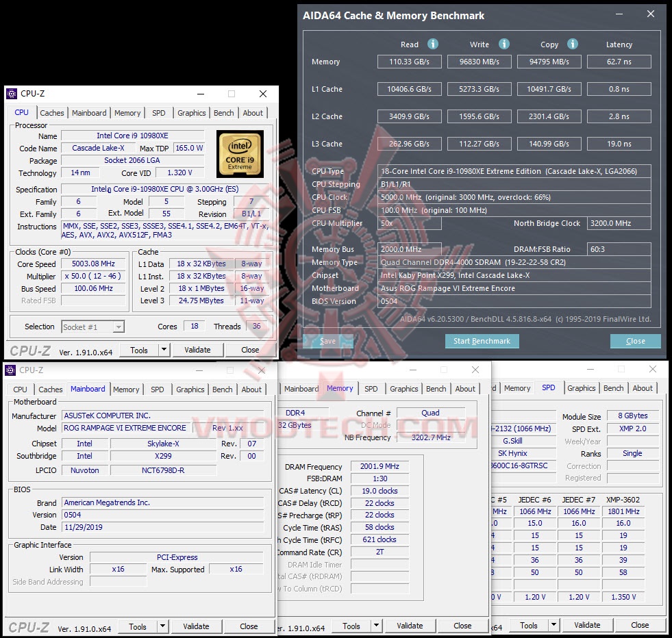Open the About tab in top CPU-Z window

253,113
